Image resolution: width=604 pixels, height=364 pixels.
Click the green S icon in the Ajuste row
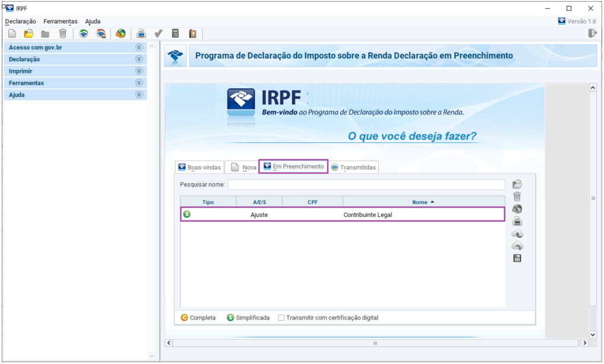187,214
